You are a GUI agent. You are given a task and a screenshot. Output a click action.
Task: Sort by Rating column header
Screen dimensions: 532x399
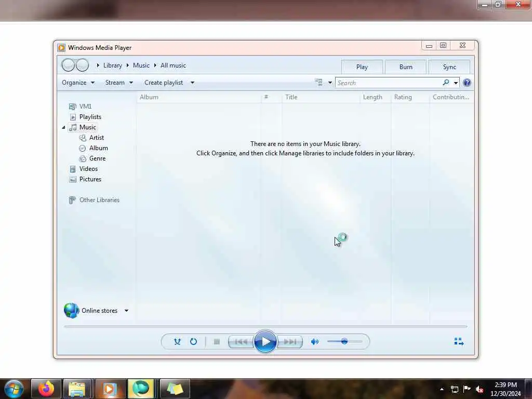tap(410, 97)
